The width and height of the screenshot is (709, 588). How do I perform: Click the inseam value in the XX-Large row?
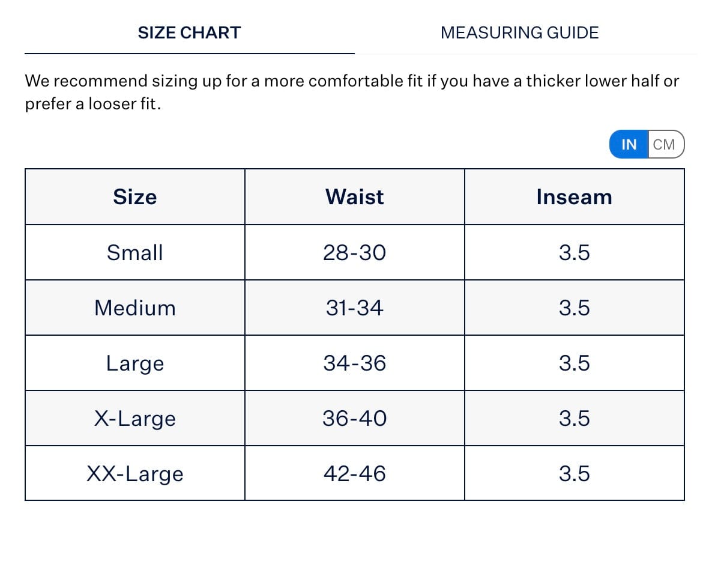point(574,474)
